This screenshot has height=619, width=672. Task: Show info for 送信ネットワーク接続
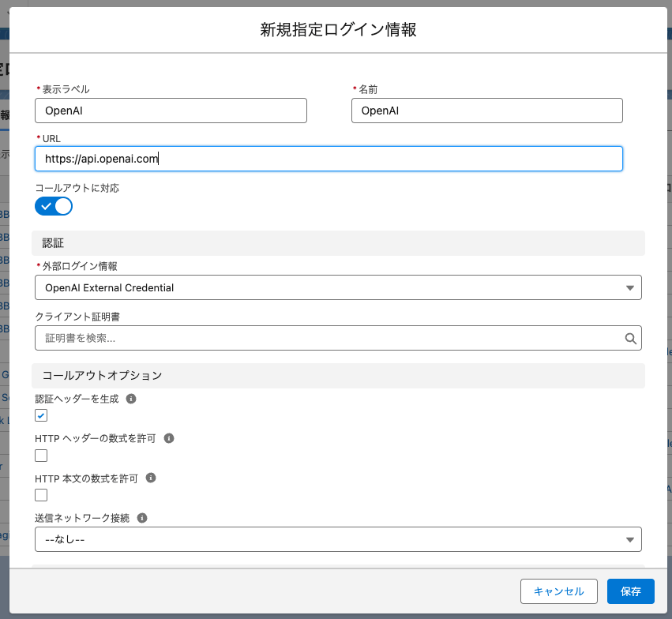[x=142, y=518]
